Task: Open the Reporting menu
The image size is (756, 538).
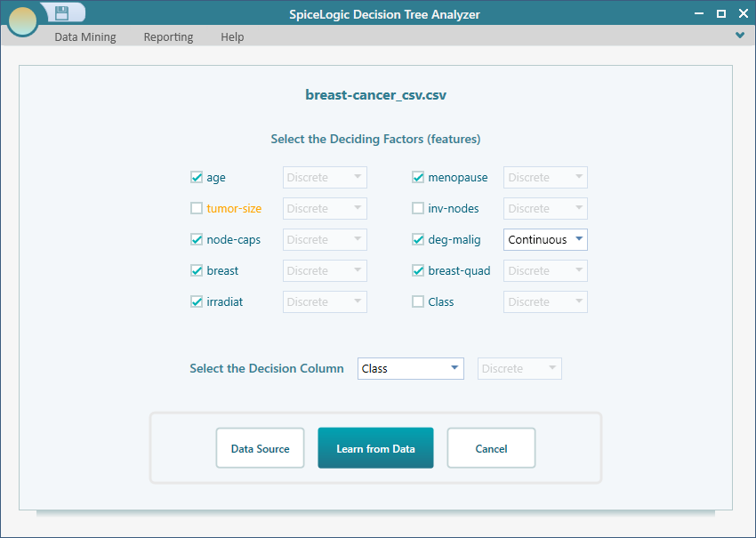Action: pyautogui.click(x=168, y=36)
